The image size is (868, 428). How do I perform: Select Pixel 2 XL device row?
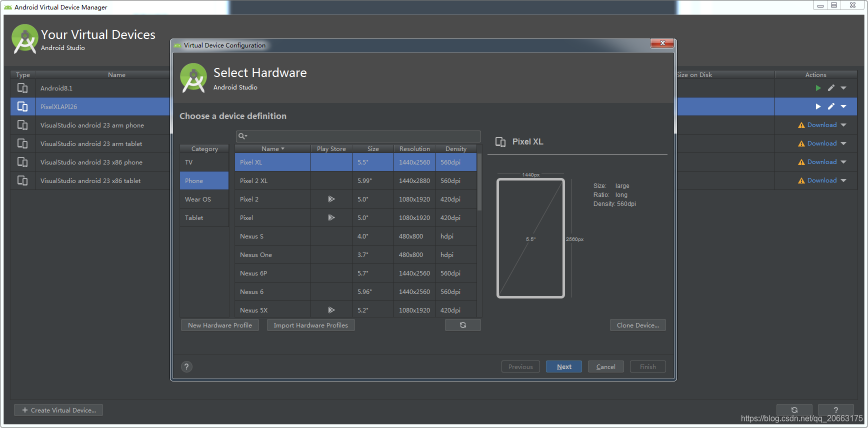click(355, 180)
